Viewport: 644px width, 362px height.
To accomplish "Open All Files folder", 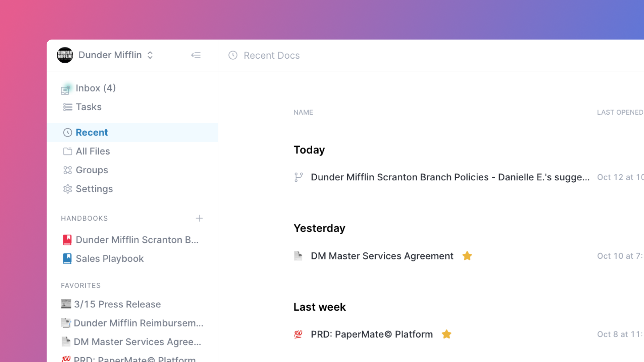I will [93, 151].
